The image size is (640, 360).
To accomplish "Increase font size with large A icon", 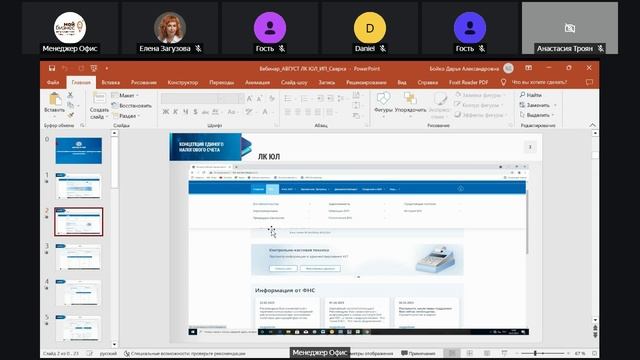I will [249, 98].
